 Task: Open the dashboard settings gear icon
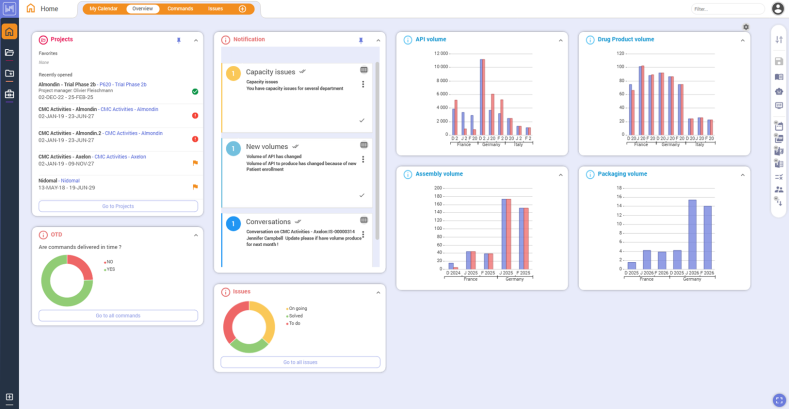pos(746,27)
